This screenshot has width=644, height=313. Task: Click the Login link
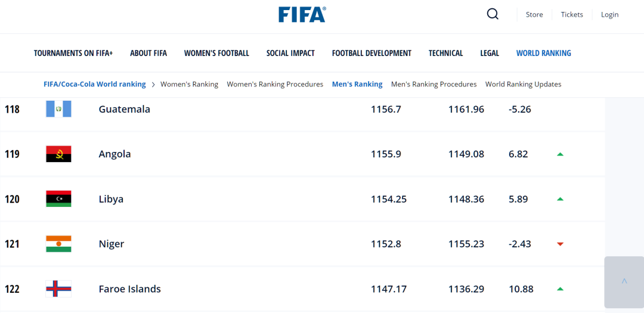609,15
